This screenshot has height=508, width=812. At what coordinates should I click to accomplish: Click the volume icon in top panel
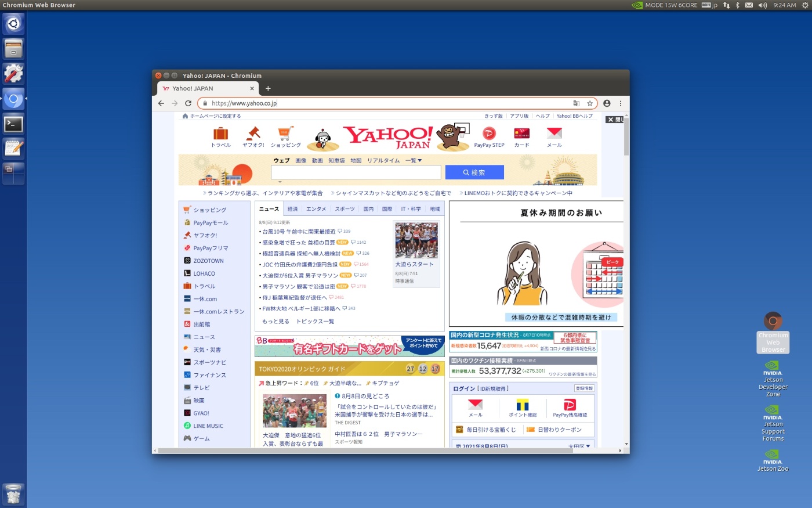point(762,5)
